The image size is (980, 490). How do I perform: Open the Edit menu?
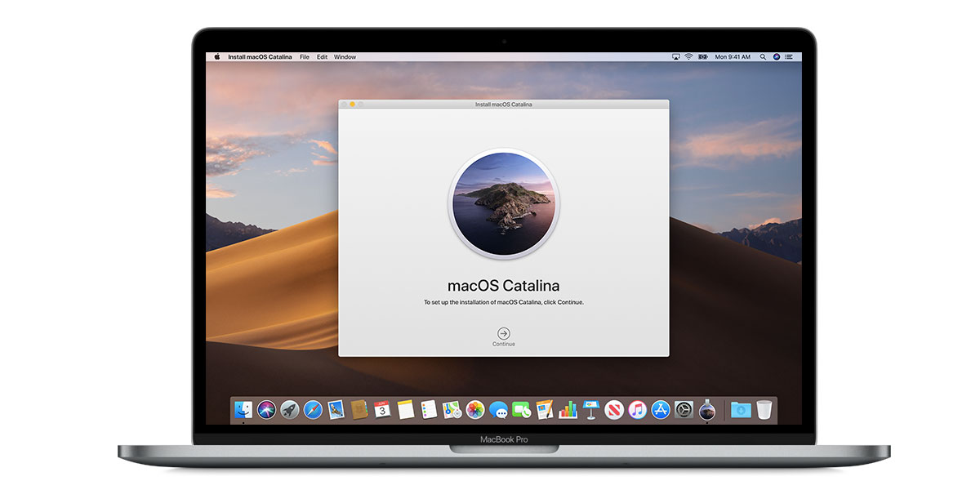click(323, 57)
